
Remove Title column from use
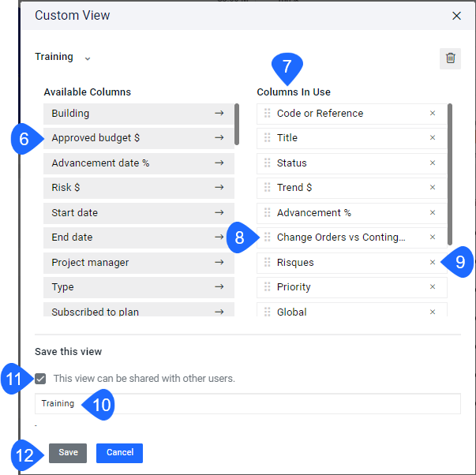433,138
